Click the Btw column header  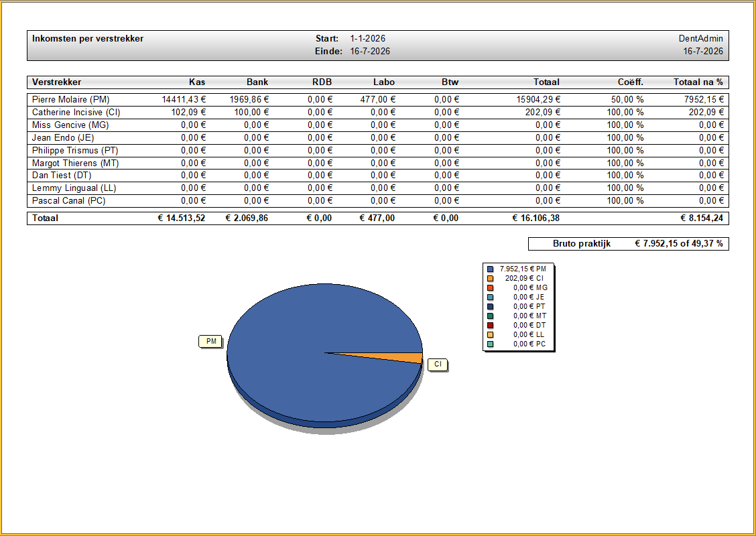[x=450, y=82]
